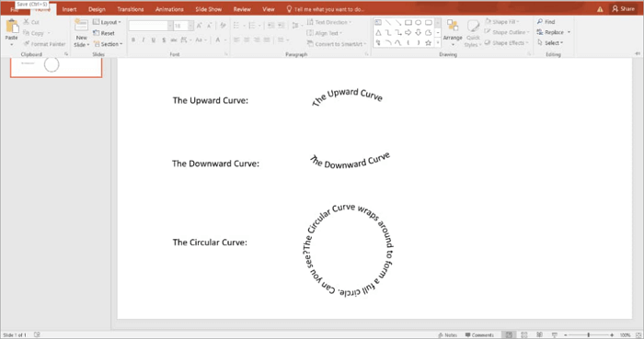Image resolution: width=644 pixels, height=339 pixels.
Task: Toggle Normal view in status bar
Action: 509,335
